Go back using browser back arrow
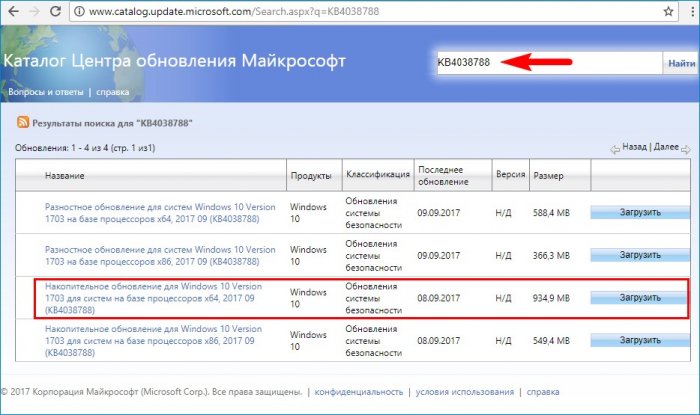Image resolution: width=700 pixels, height=415 pixels. (x=13, y=11)
